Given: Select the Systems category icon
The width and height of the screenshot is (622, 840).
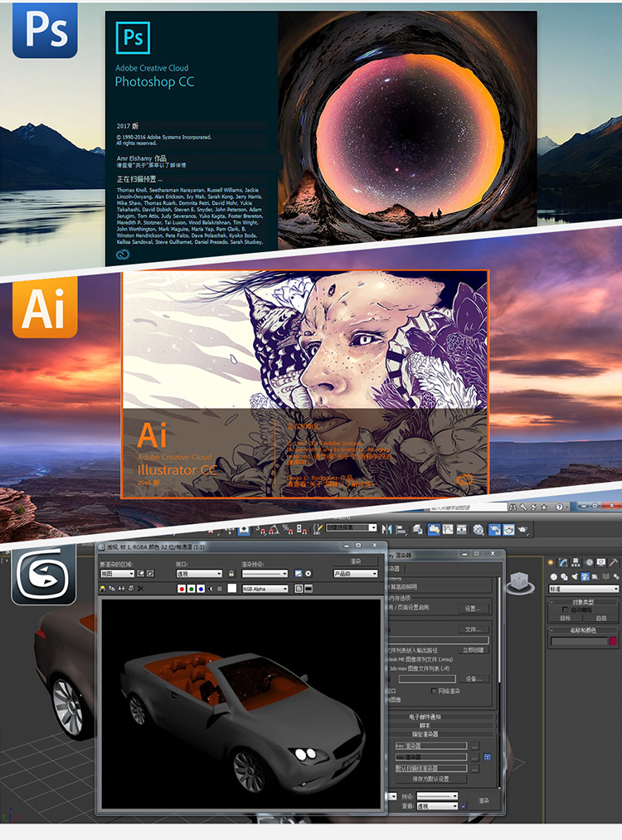Looking at the screenshot, I should pos(616,576).
